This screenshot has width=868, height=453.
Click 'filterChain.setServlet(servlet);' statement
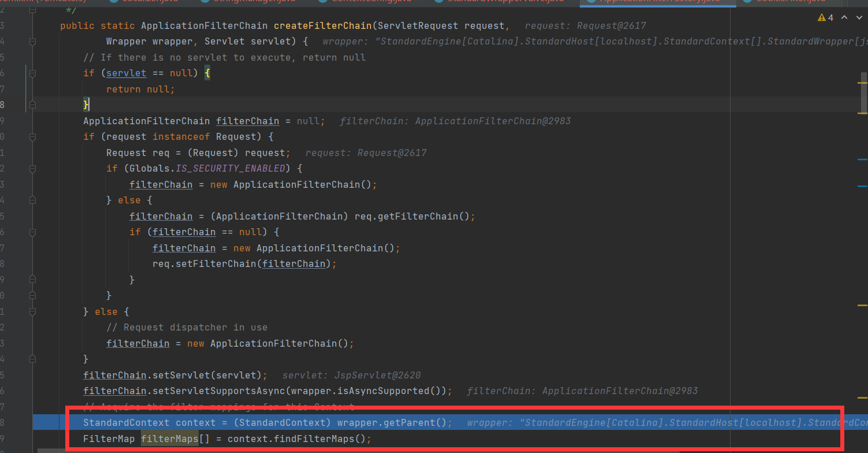tap(176, 376)
